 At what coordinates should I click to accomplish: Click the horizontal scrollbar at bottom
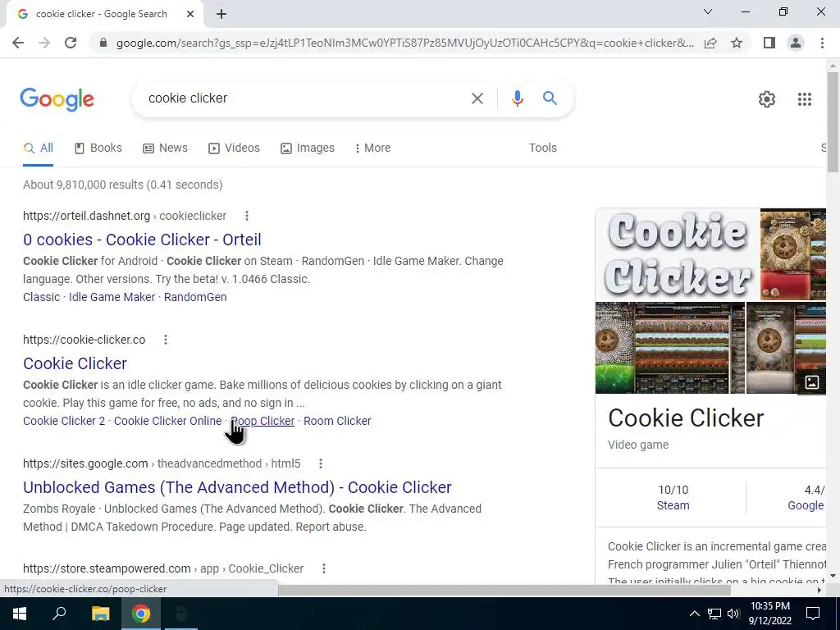pos(504,590)
